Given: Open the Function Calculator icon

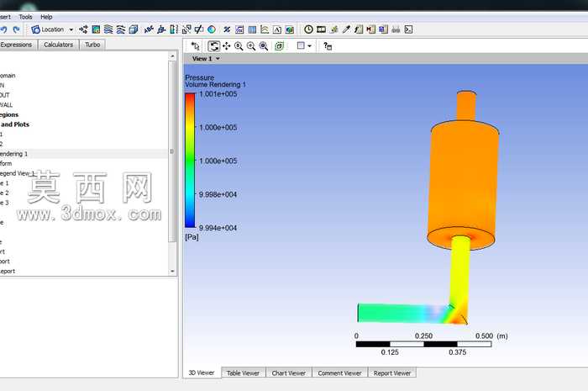Looking at the screenshot, I should pyautogui.click(x=359, y=29).
